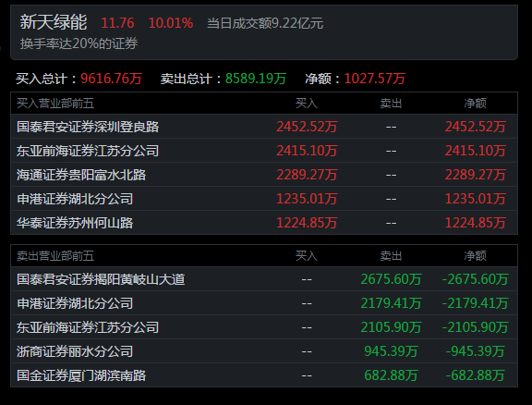Open the 华泰证券苏州何山路 row
Image resolution: width=532 pixels, height=405 pixels.
pyautogui.click(x=264, y=223)
